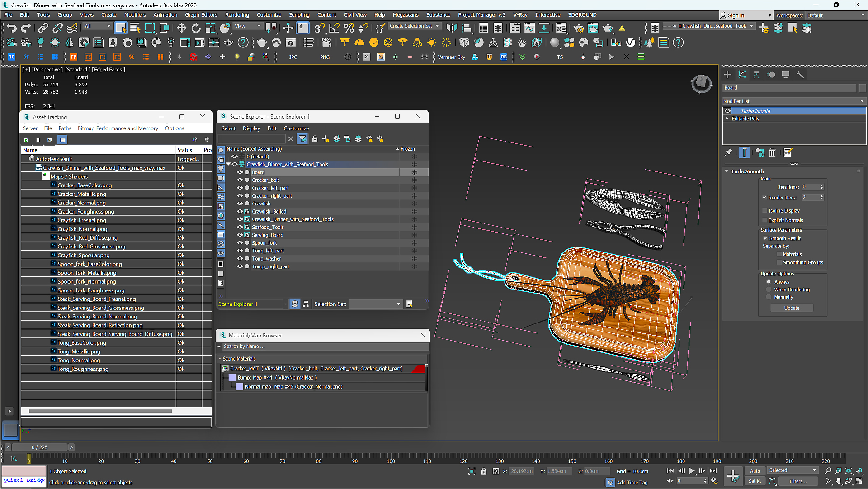Open the Selection Set dropdown in Scene Explorer

click(375, 304)
